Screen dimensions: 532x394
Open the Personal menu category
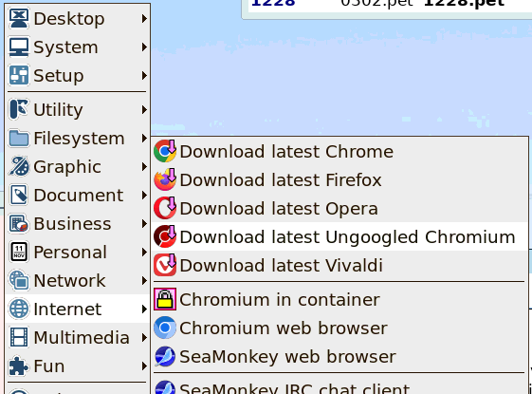tap(78, 253)
